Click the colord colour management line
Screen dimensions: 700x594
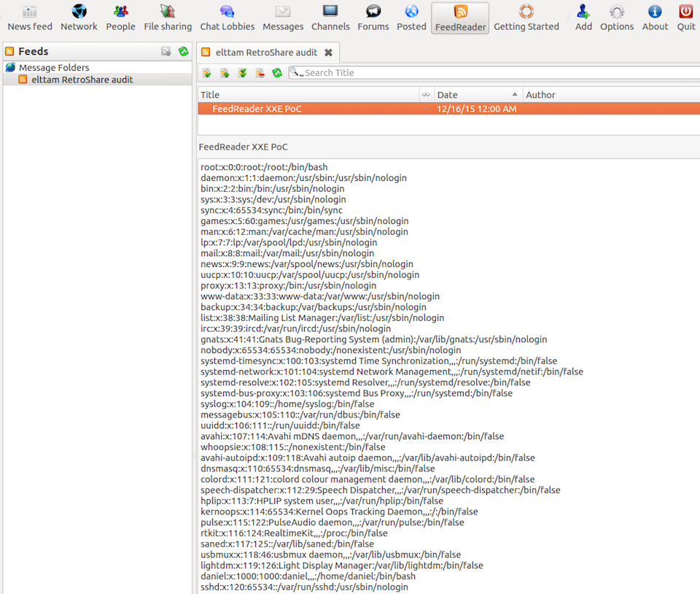click(x=367, y=479)
